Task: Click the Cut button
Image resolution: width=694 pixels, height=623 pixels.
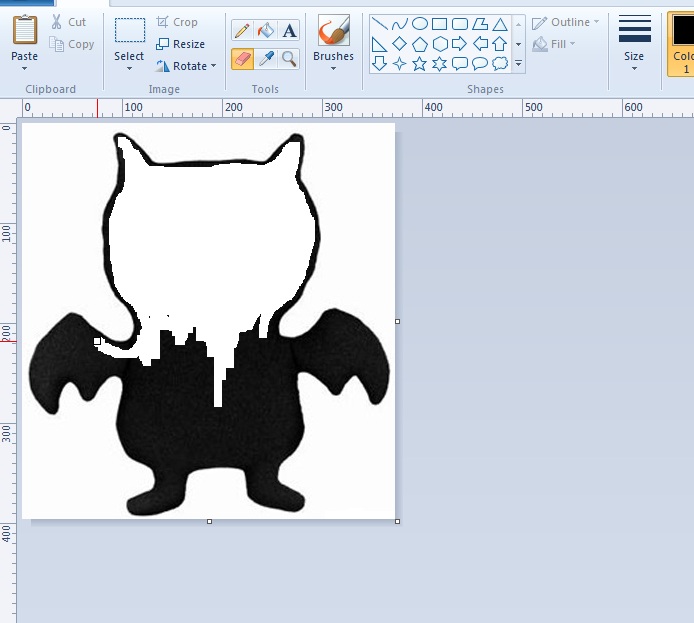Action: pyautogui.click(x=69, y=22)
